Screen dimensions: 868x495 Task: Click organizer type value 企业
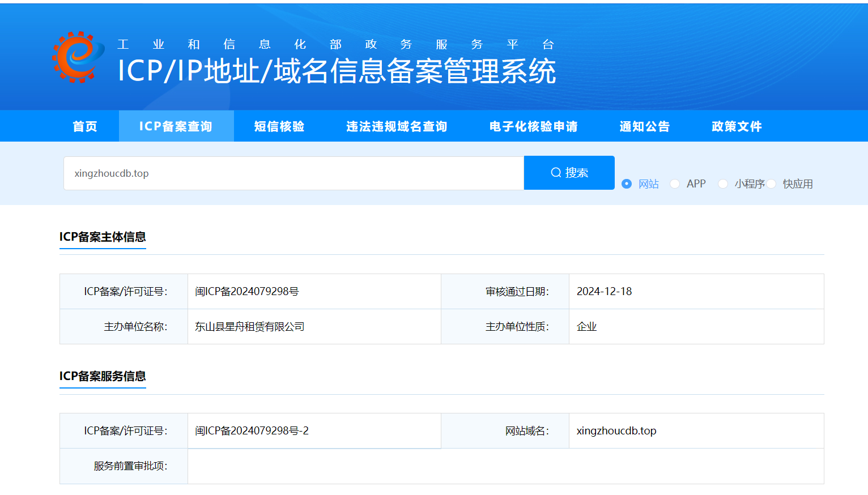pyautogui.click(x=587, y=327)
